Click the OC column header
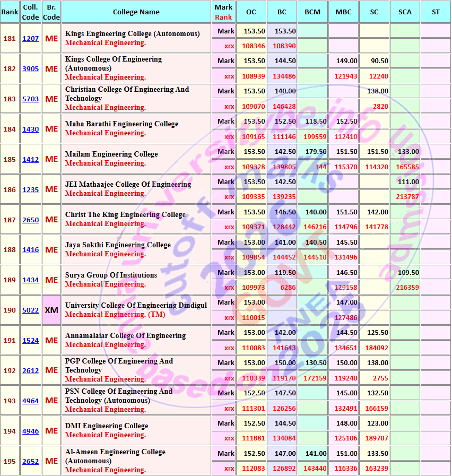 [251, 12]
